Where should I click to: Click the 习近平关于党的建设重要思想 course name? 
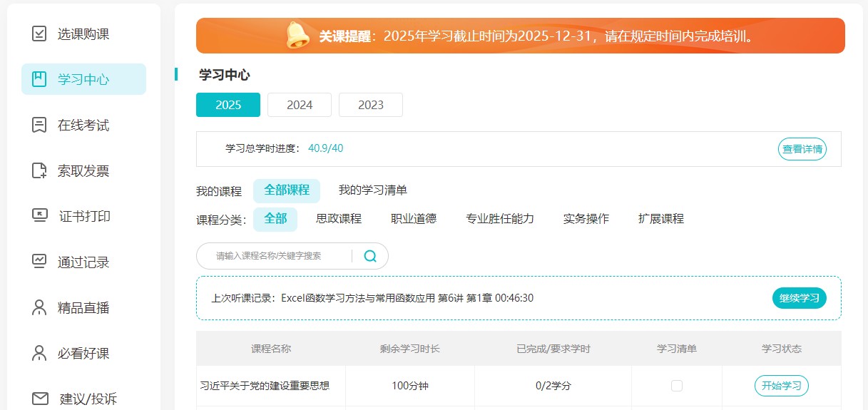(x=265, y=386)
